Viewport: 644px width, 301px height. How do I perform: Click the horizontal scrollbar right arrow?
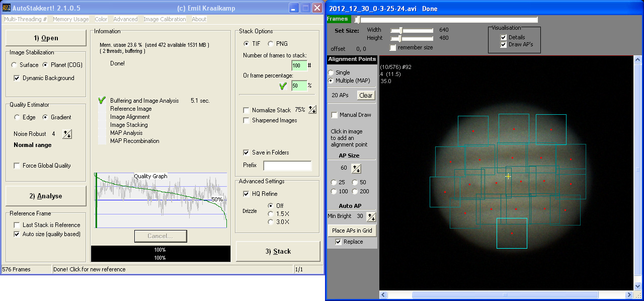628,294
